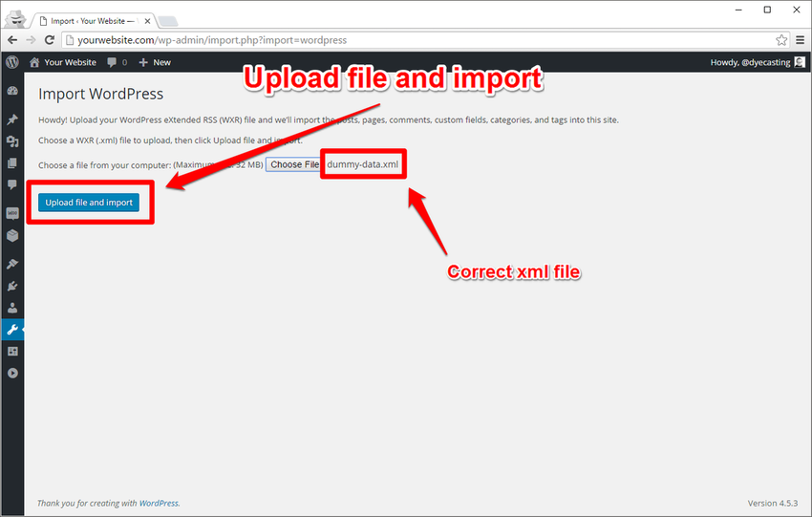Open Appearance paintbrush icon in sidebar

tap(12, 264)
